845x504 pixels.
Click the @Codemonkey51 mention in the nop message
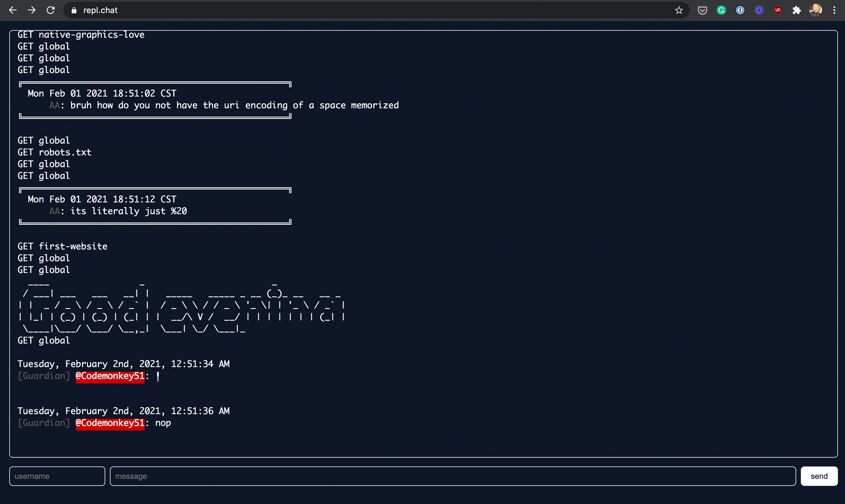tap(110, 423)
